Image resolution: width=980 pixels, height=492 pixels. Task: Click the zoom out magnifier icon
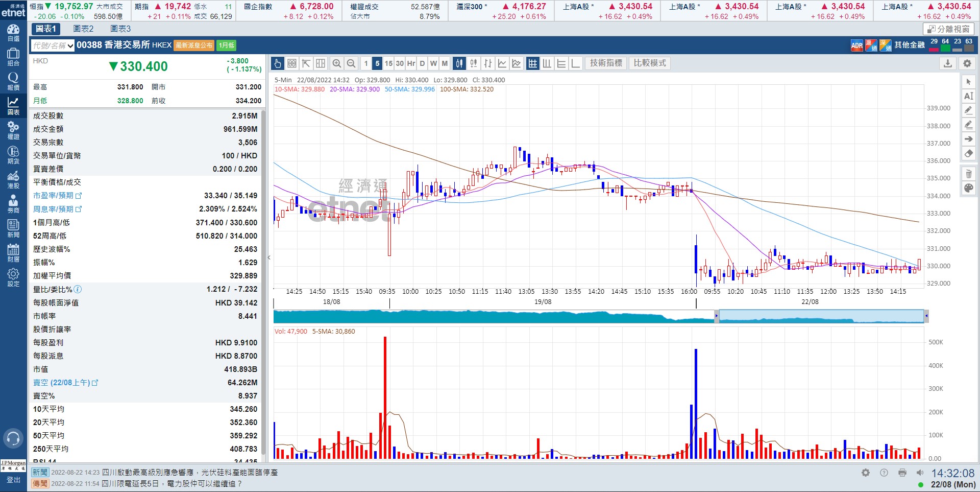click(x=351, y=63)
